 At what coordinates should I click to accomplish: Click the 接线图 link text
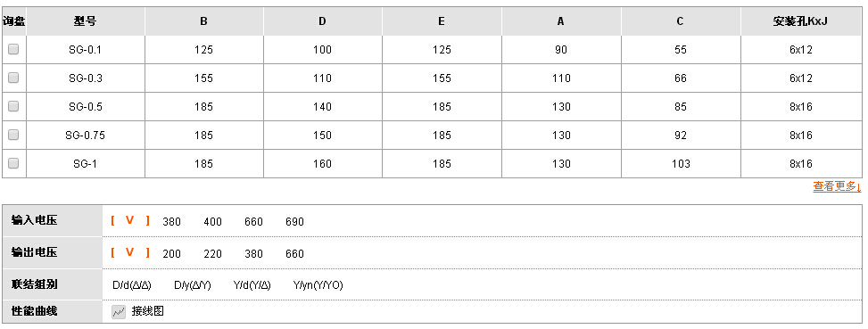click(148, 311)
